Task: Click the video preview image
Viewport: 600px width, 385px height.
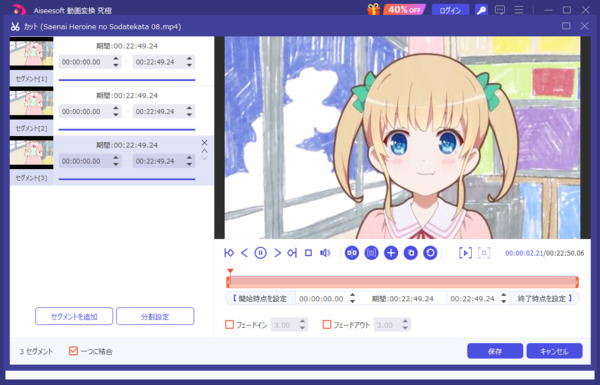Action: pyautogui.click(x=402, y=138)
